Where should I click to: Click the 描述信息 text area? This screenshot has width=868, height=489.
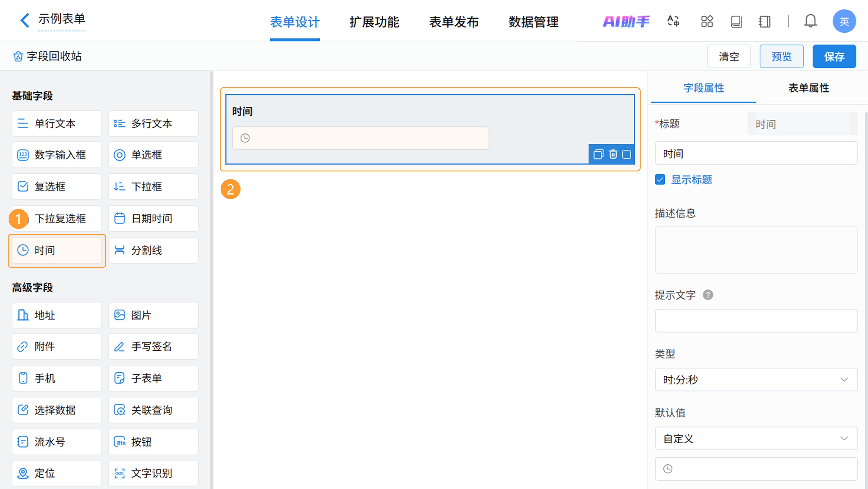click(x=756, y=249)
